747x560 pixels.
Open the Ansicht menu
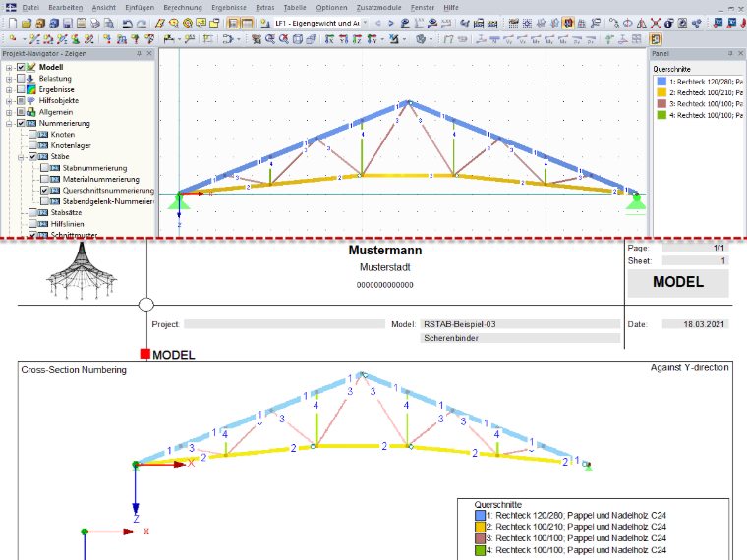pyautogui.click(x=103, y=7)
